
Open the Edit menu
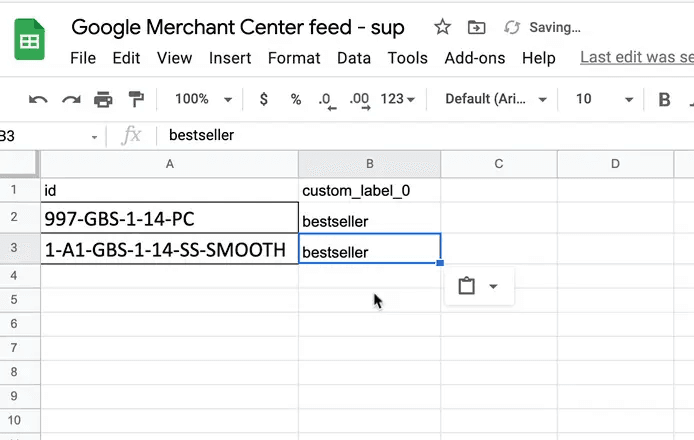point(126,58)
